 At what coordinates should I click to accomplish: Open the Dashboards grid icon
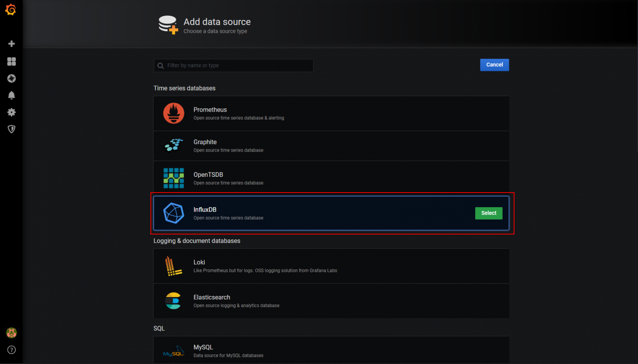tap(12, 61)
